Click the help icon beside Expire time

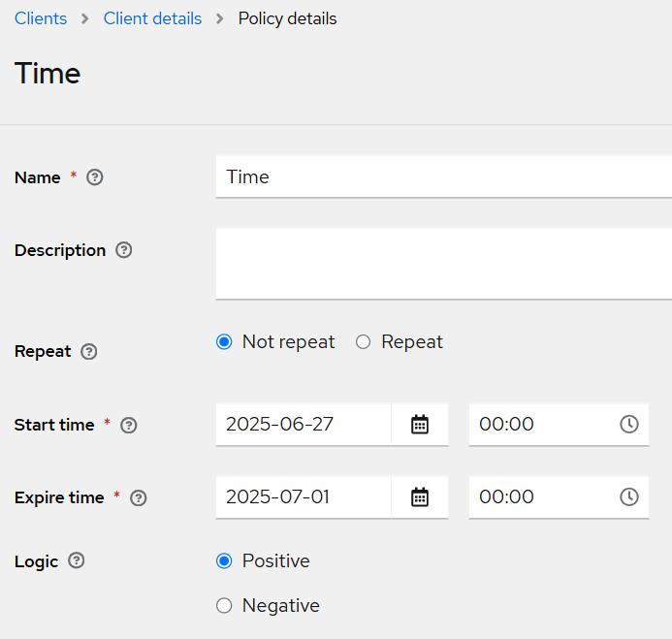[x=138, y=497]
